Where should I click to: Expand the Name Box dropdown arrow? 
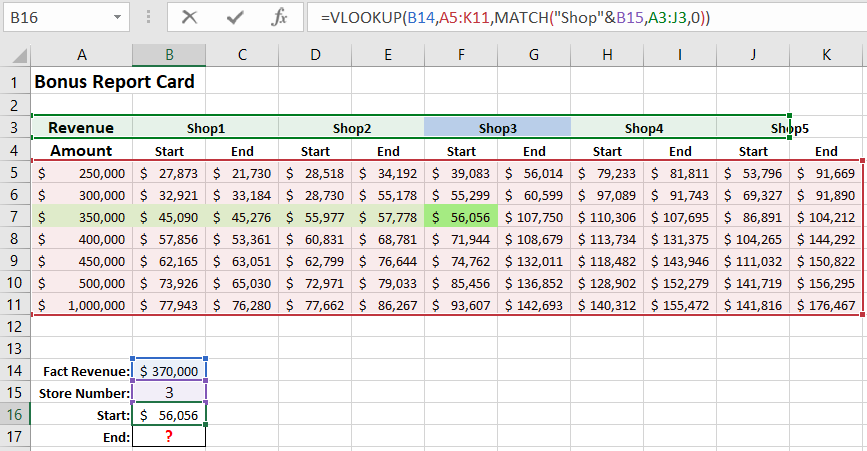coord(118,18)
